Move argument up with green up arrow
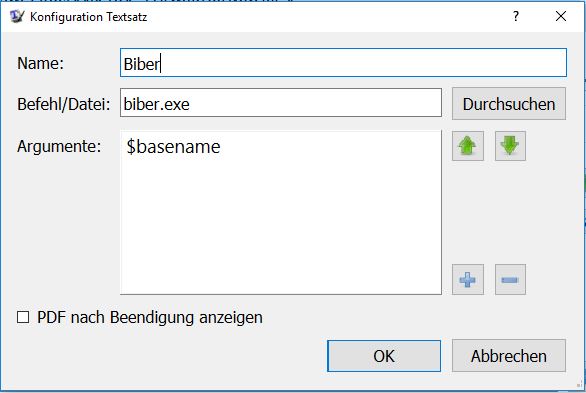 tap(468, 146)
